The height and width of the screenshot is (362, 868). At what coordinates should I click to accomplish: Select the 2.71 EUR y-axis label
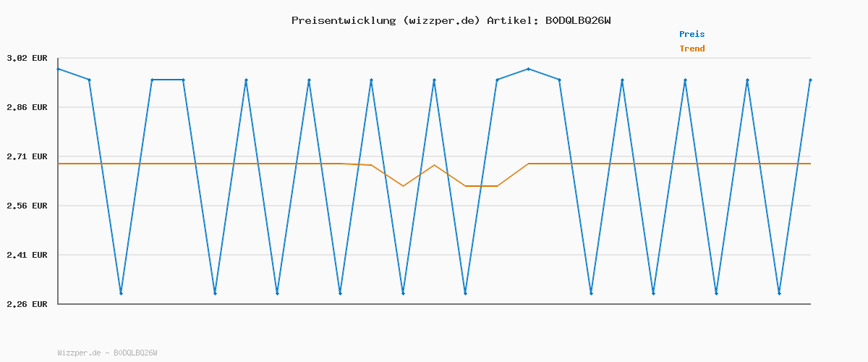pyautogui.click(x=27, y=156)
